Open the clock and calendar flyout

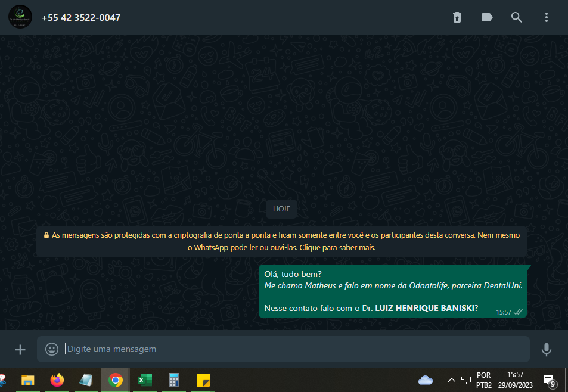coord(515,380)
